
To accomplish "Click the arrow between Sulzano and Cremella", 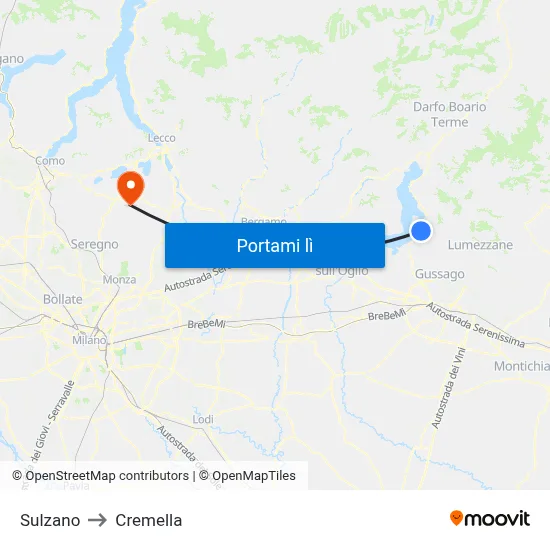I will point(97,520).
